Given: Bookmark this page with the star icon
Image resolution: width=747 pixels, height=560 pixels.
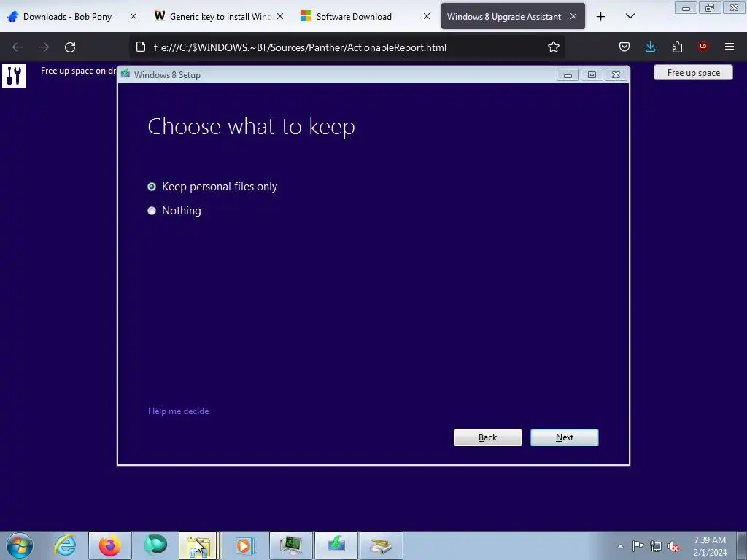Looking at the screenshot, I should pyautogui.click(x=553, y=47).
